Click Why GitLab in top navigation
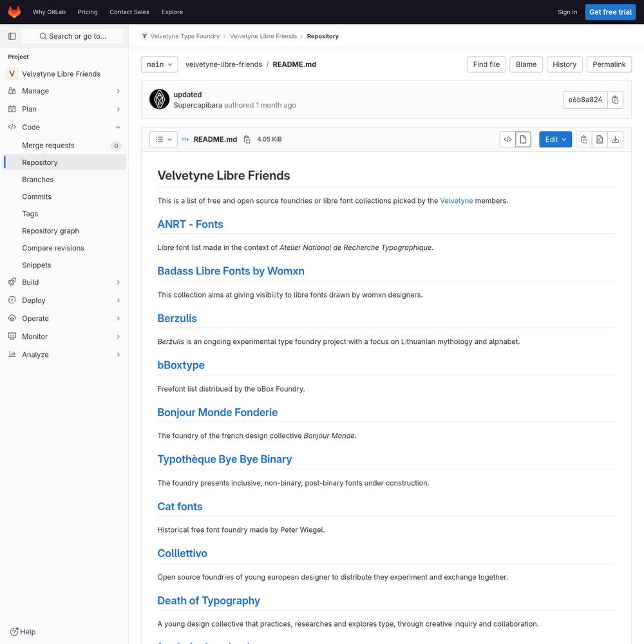The image size is (644, 644). click(x=49, y=12)
